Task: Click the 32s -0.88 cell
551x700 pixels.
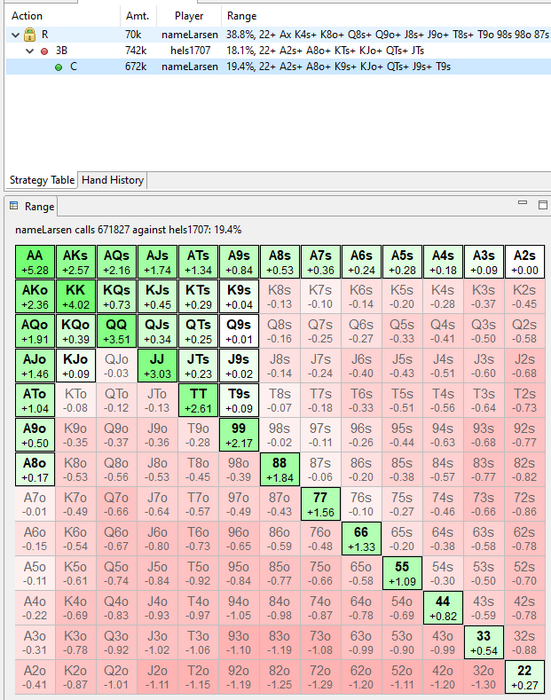Action: click(x=525, y=642)
